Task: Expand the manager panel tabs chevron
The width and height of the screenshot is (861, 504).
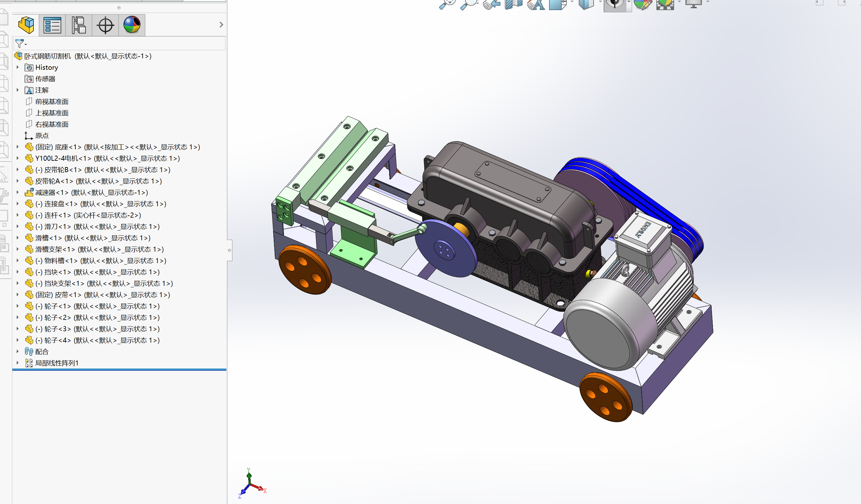Action: 221,25
